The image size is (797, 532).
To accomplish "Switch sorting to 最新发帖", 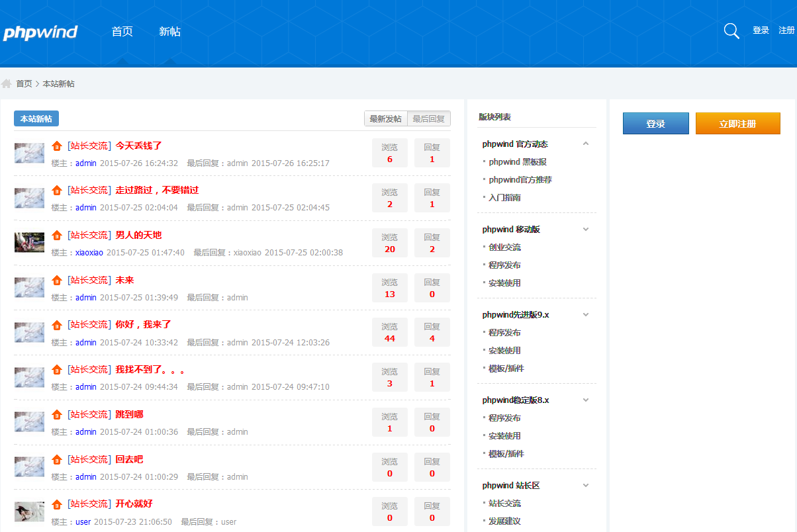I will [385, 119].
